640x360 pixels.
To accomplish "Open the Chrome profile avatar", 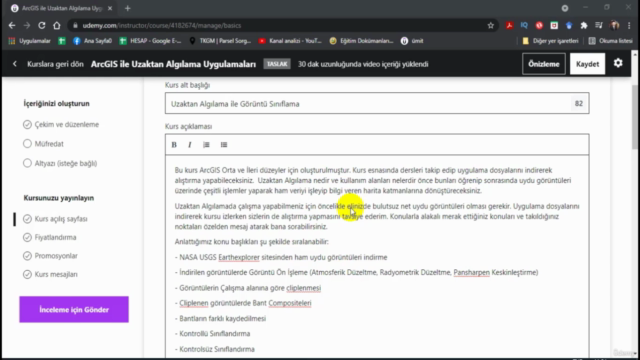I will click(614, 25).
